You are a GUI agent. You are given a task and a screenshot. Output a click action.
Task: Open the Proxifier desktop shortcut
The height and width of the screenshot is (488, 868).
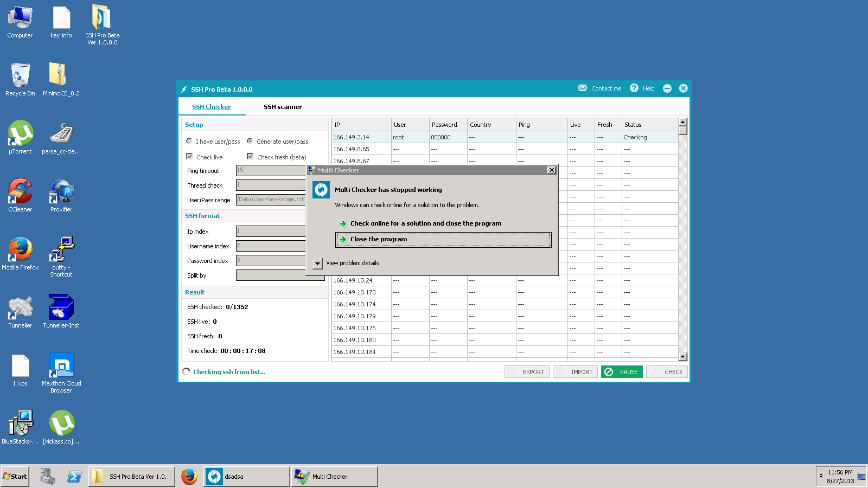(61, 192)
